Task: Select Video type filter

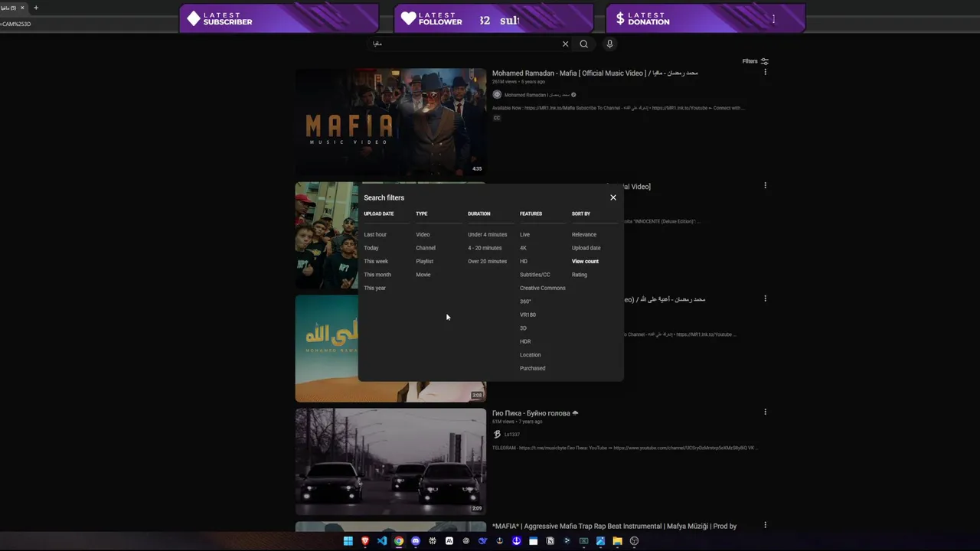Action: click(423, 234)
